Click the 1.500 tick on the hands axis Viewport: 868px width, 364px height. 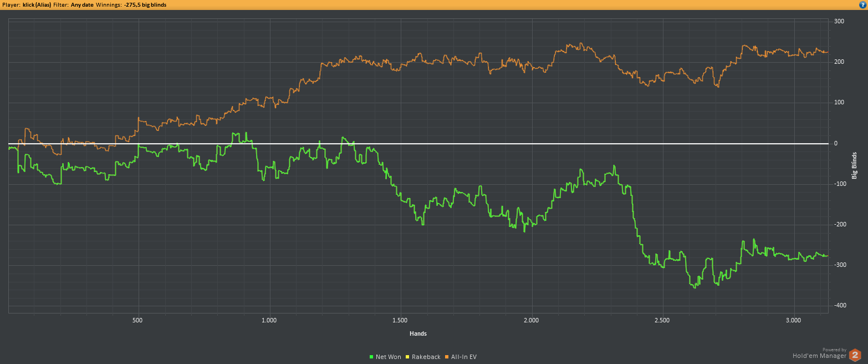point(400,321)
